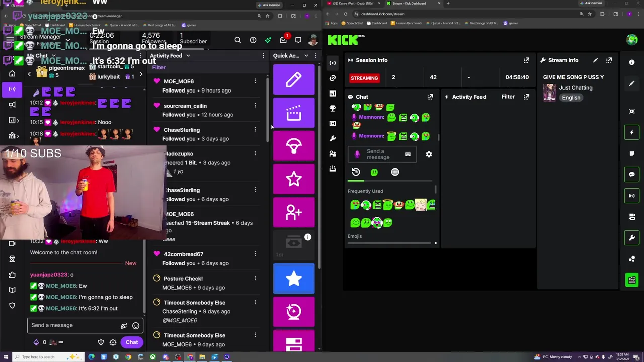Click the blue star quick action tile
This screenshot has height=362, width=644.
tap(294, 279)
